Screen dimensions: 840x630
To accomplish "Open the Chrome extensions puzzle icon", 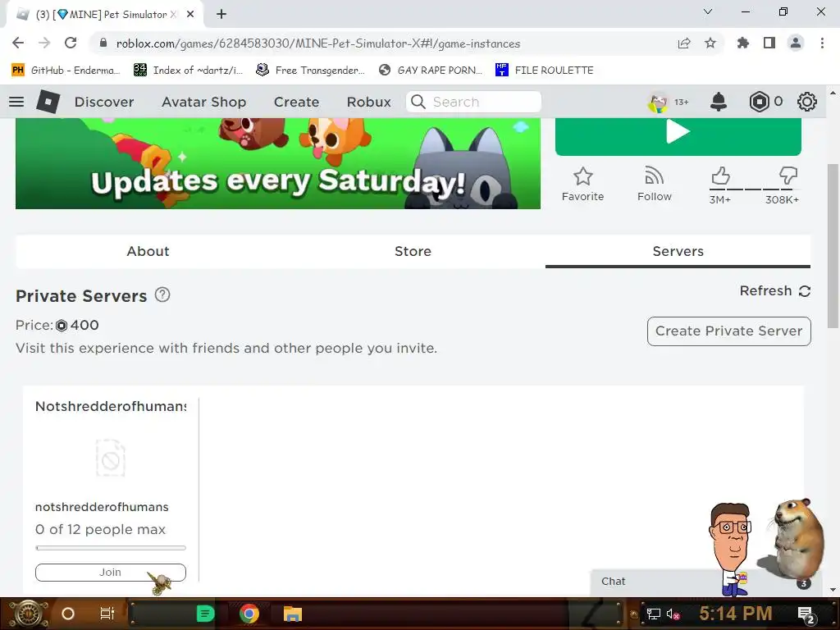I will [x=742, y=43].
